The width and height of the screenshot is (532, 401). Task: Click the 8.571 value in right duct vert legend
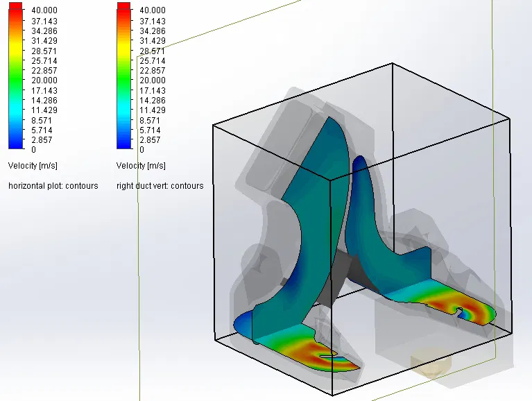tap(150, 121)
